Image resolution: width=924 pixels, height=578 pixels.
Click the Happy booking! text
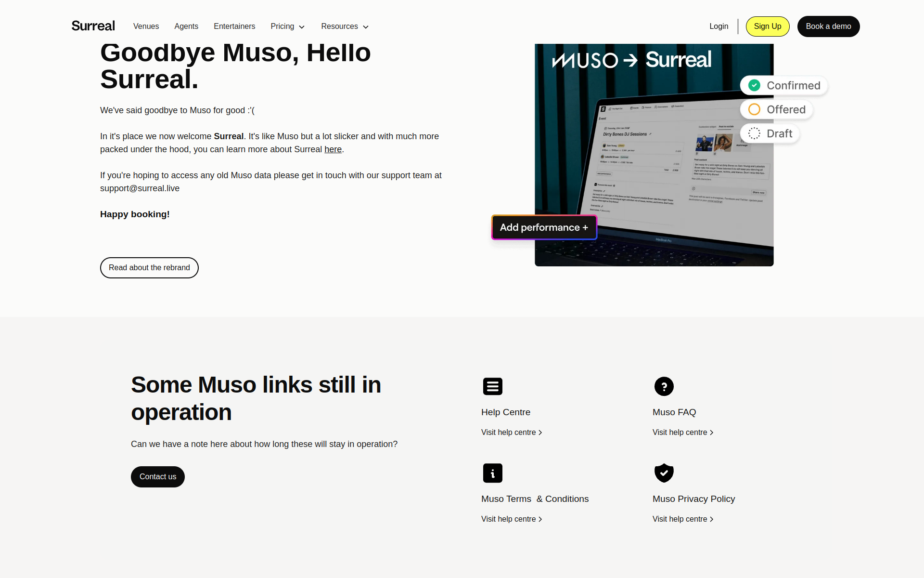(x=135, y=214)
